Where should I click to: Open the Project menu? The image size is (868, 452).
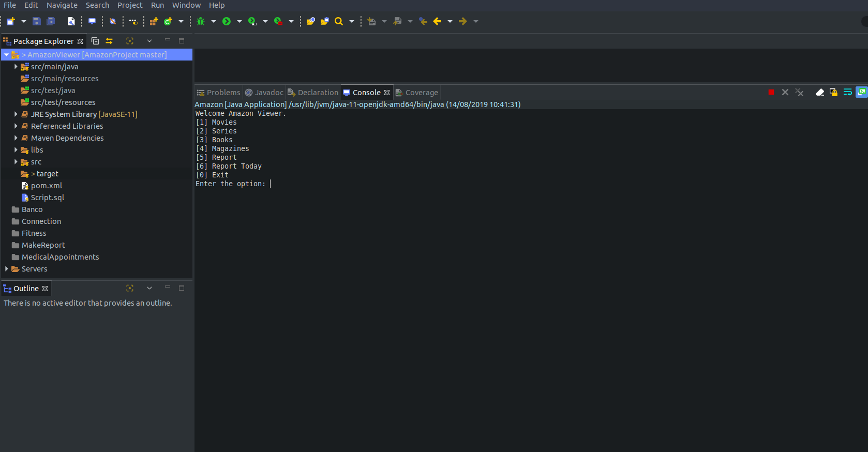click(130, 5)
